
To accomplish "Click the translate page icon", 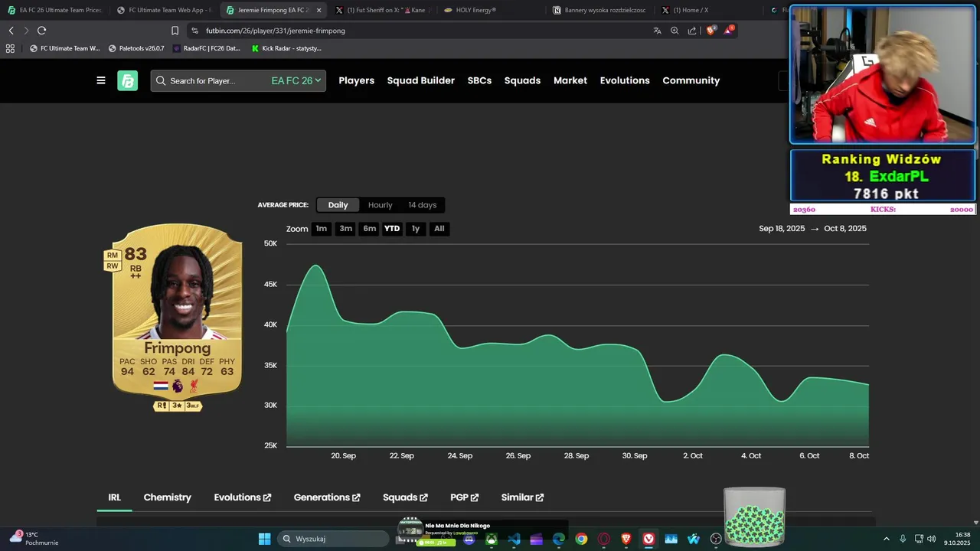I will click(657, 31).
